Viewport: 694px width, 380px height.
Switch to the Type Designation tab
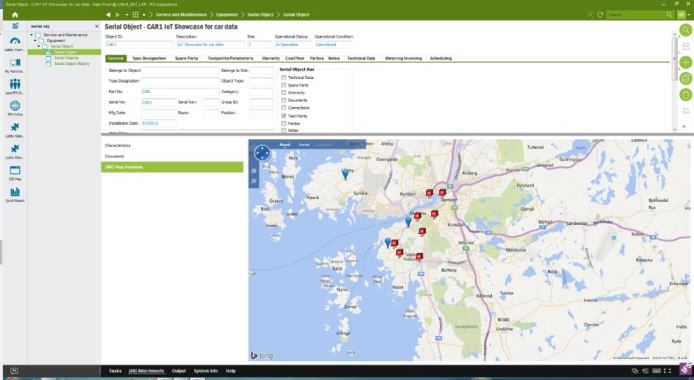pos(149,58)
